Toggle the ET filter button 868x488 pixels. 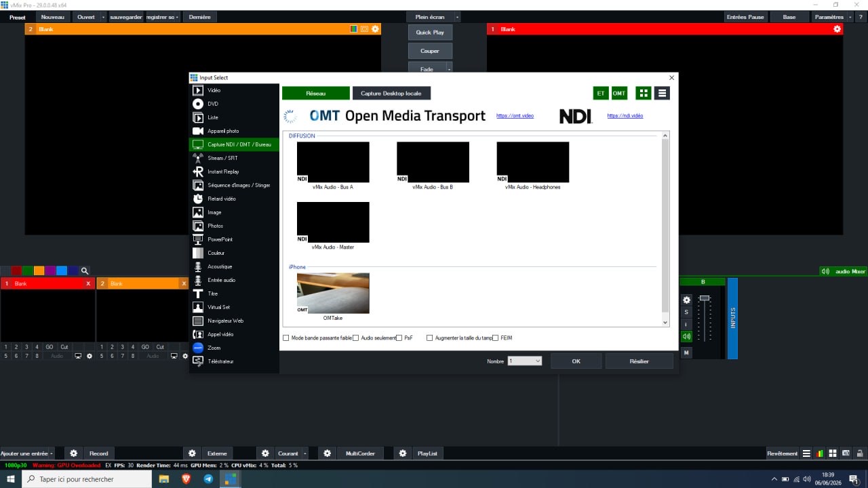(600, 93)
